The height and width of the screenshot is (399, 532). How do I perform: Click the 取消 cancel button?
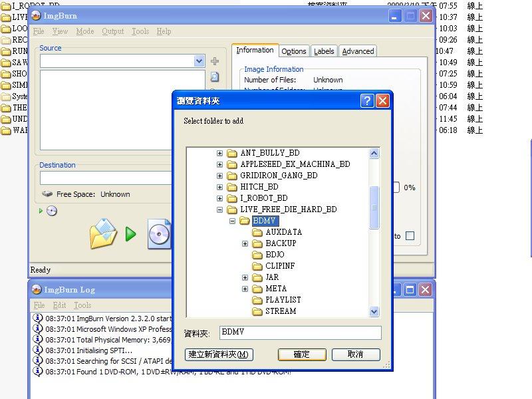pos(356,354)
